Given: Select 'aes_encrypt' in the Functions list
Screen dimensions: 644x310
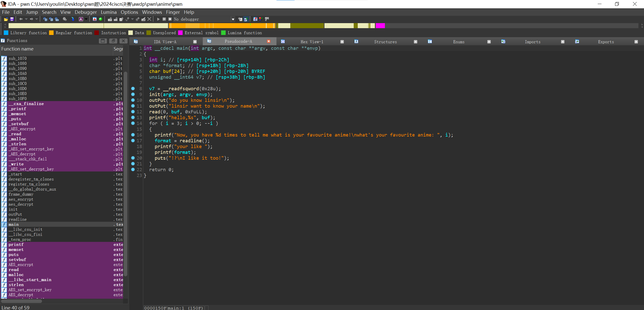Looking at the screenshot, I should tap(62, 199).
